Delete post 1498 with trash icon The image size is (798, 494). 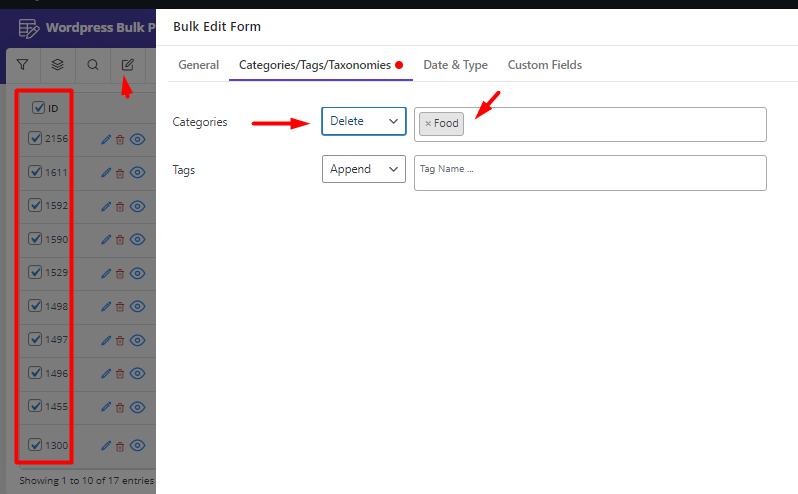[x=120, y=307]
